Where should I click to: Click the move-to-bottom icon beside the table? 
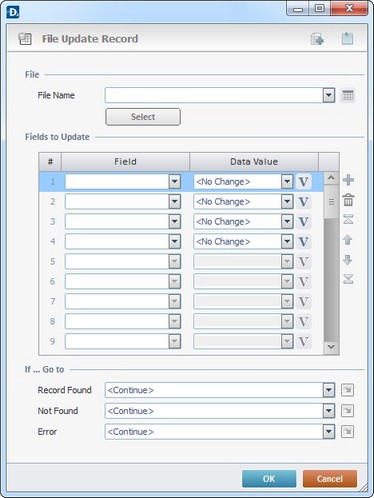tap(348, 279)
